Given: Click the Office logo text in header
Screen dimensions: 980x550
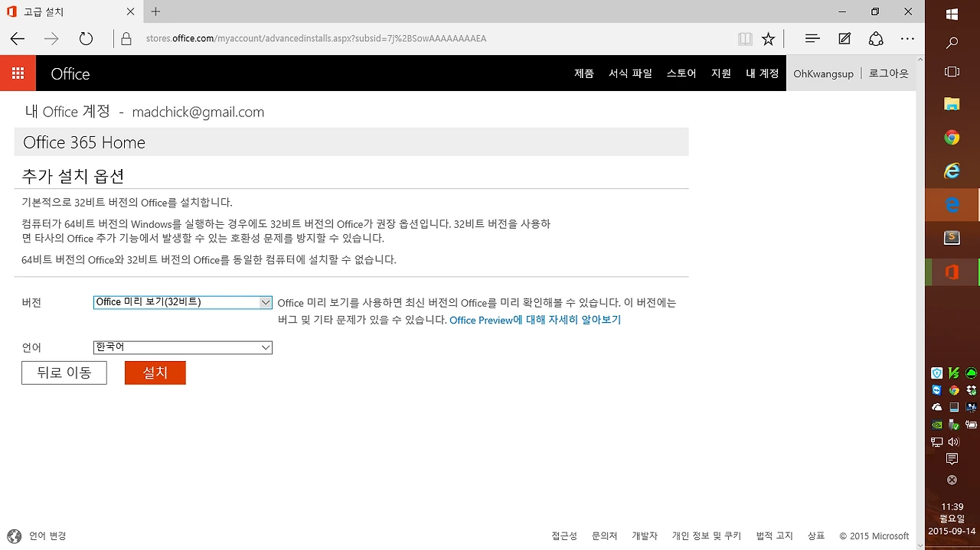Looking at the screenshot, I should (70, 73).
